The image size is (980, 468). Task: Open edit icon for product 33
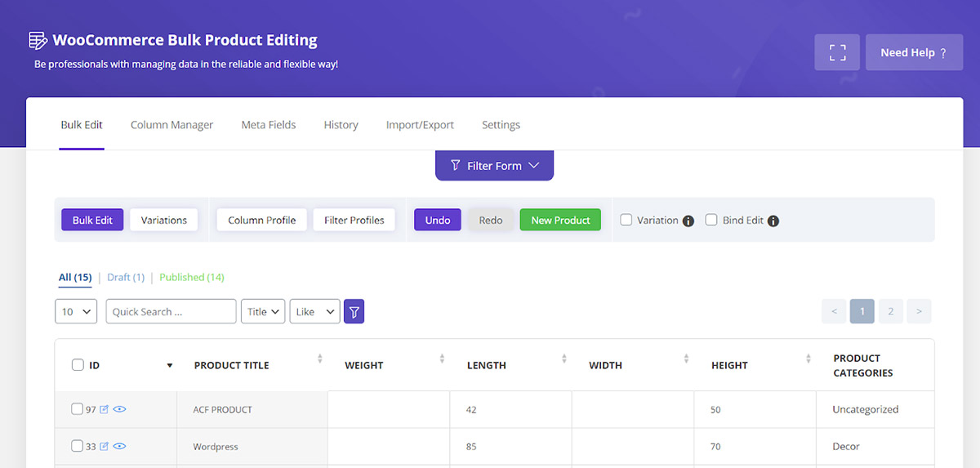coord(104,446)
